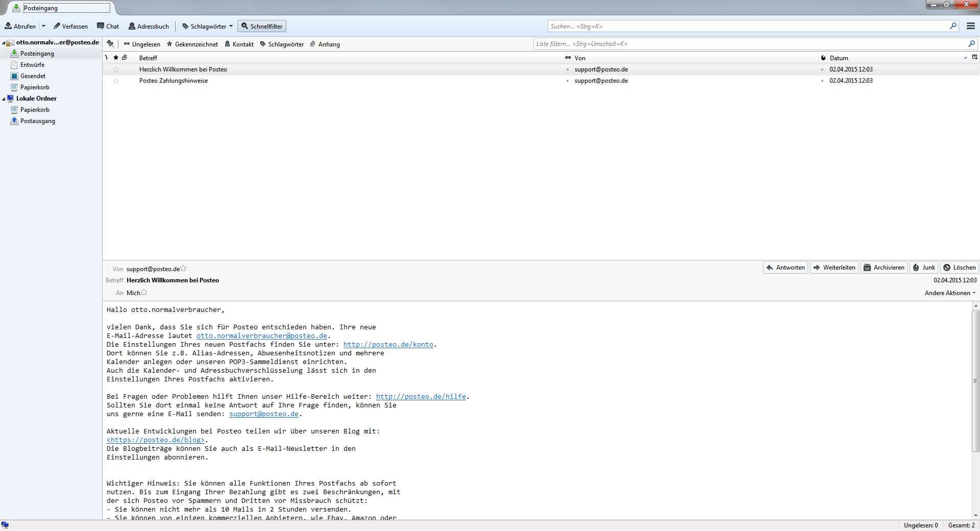The height and width of the screenshot is (531, 980).
Task: Star the sender support@posteo.de in message header
Action: (184, 269)
